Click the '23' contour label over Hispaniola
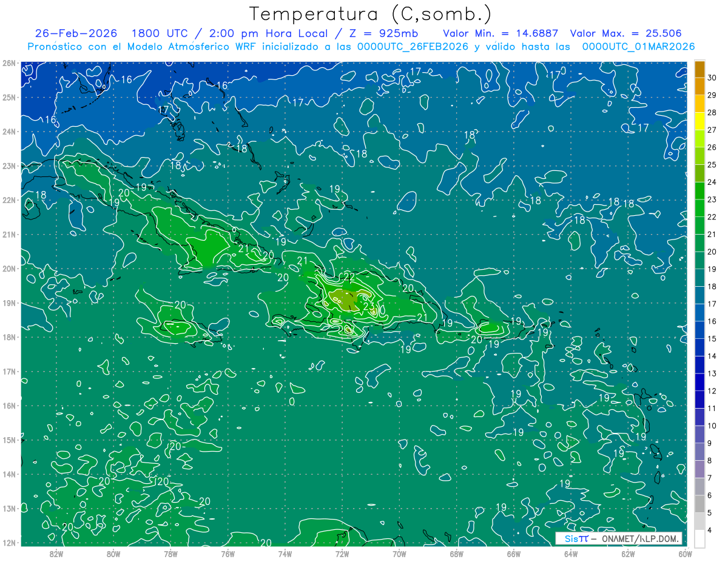728x562 pixels. tap(368, 307)
